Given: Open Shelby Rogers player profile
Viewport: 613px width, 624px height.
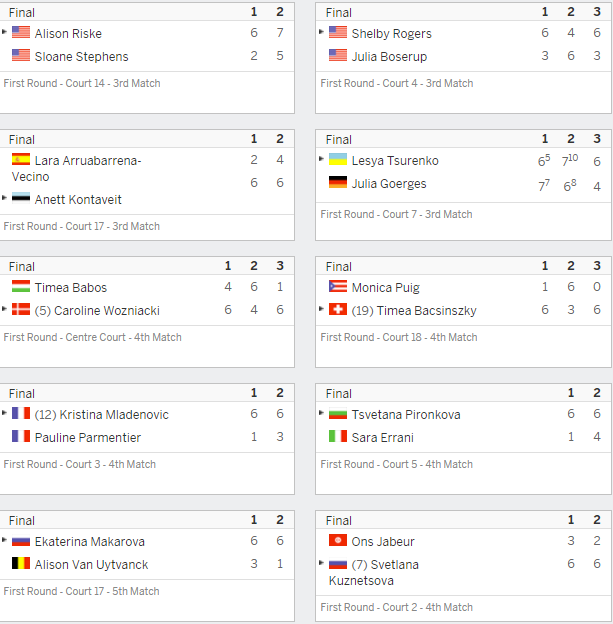Looking at the screenshot, I should click(x=391, y=34).
